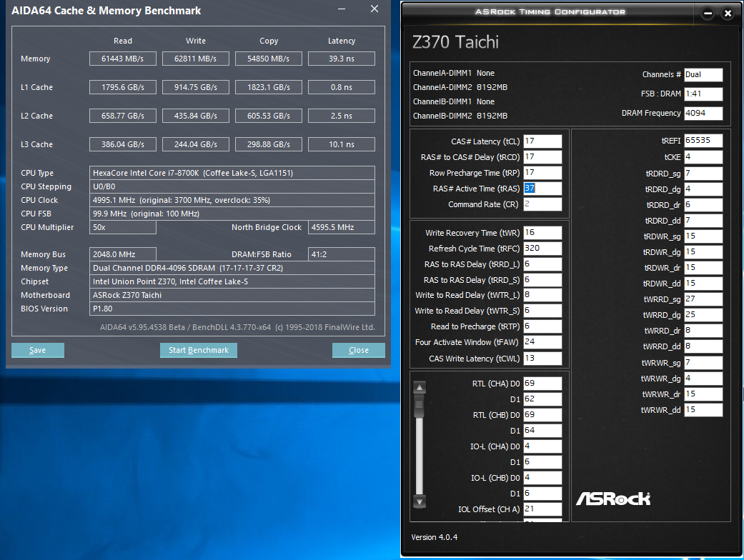Click the North Bridge Clock 4595.5 MHz
The height and width of the screenshot is (560, 744).
pyautogui.click(x=342, y=227)
